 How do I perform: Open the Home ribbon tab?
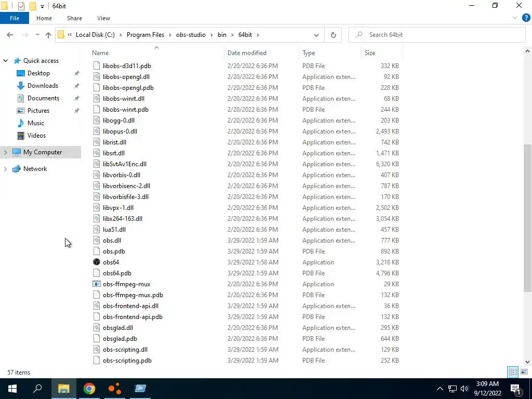tap(44, 18)
